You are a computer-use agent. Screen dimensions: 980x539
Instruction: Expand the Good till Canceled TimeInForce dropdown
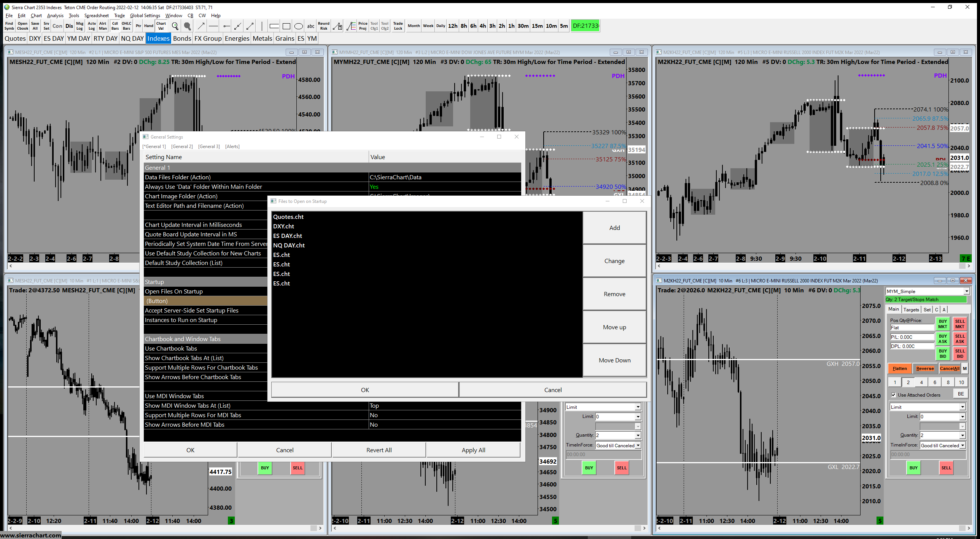pos(963,445)
